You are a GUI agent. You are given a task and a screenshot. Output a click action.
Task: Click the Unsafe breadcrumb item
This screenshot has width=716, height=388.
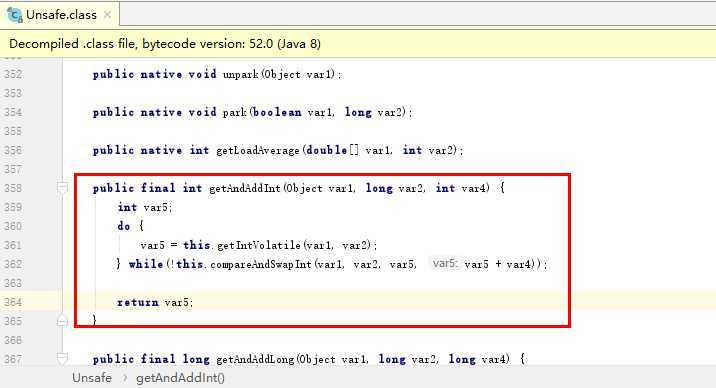click(x=92, y=378)
